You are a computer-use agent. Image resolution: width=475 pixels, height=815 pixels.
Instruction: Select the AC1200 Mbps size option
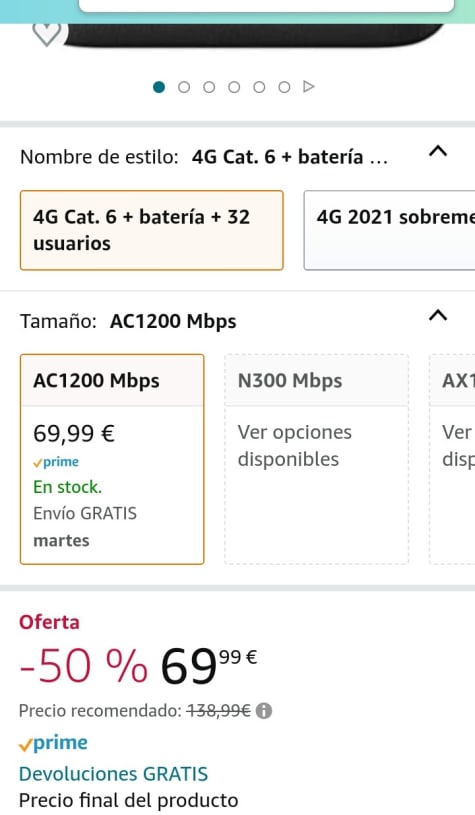[x=112, y=459]
